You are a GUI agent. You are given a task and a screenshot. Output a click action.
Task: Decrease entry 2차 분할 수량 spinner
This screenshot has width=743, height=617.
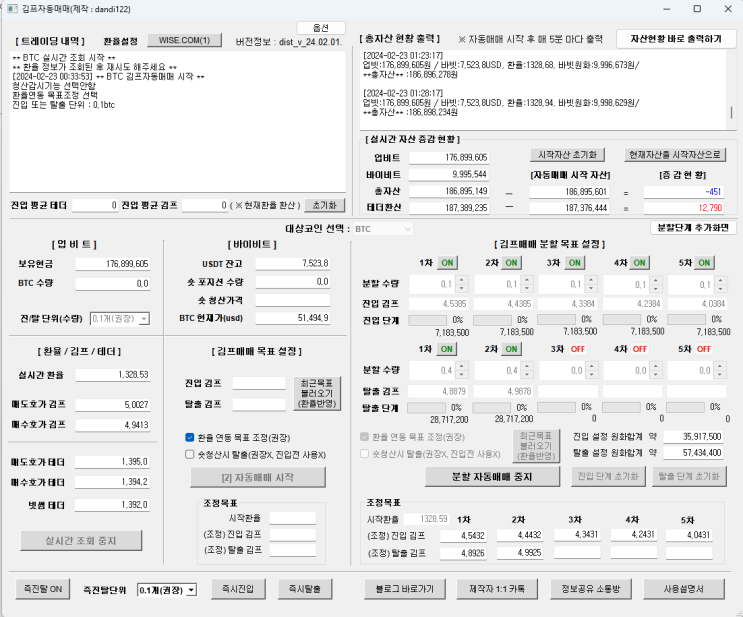pyautogui.click(x=527, y=288)
